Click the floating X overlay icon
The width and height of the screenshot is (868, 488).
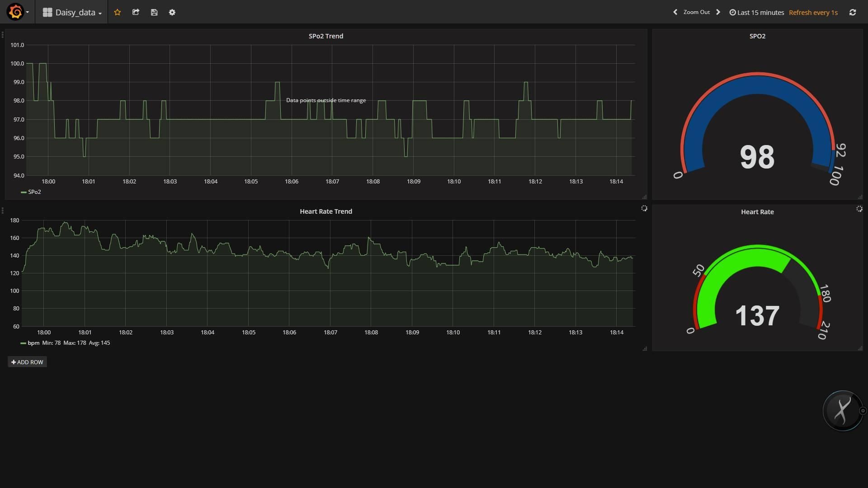pyautogui.click(x=842, y=411)
